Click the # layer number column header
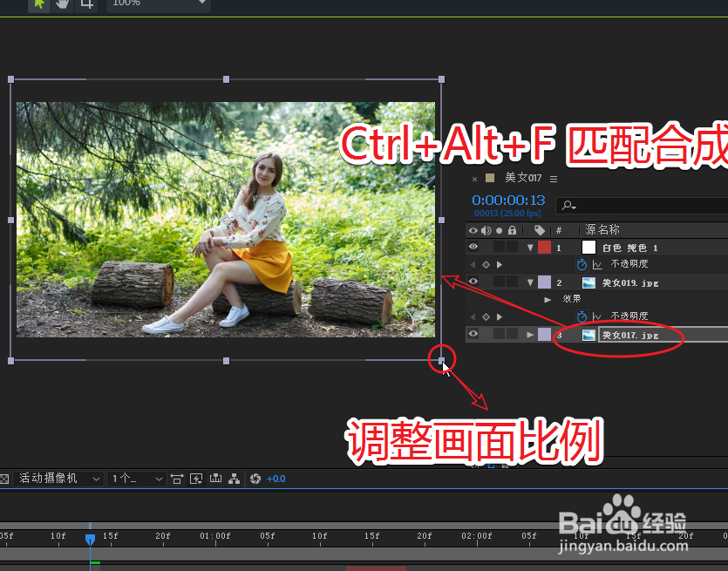Viewport: 728px width, 571px height. [559, 230]
